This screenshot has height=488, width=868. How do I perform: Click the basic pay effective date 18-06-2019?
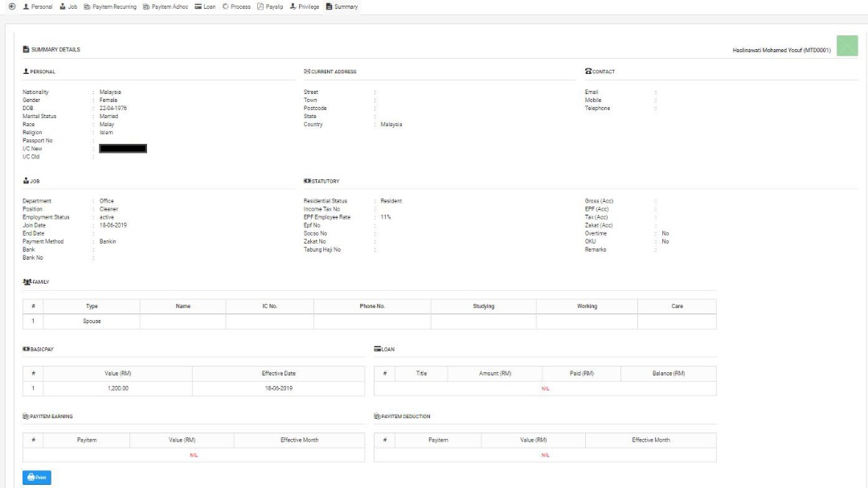278,388
